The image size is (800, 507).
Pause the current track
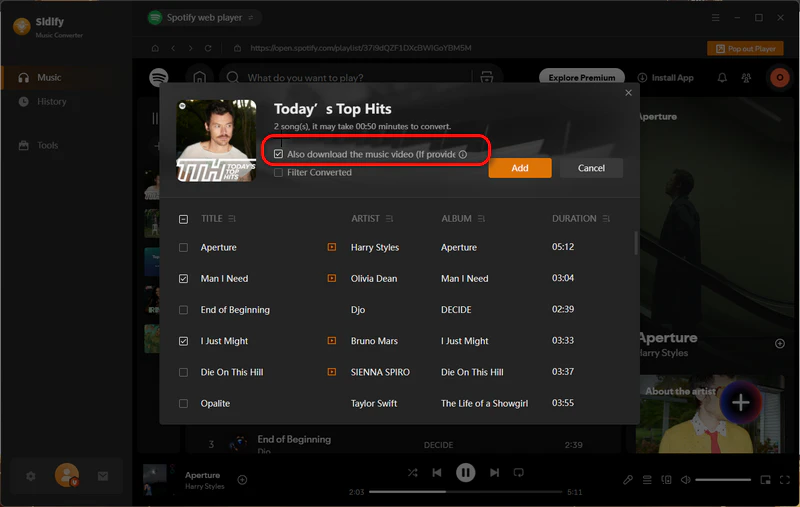465,472
